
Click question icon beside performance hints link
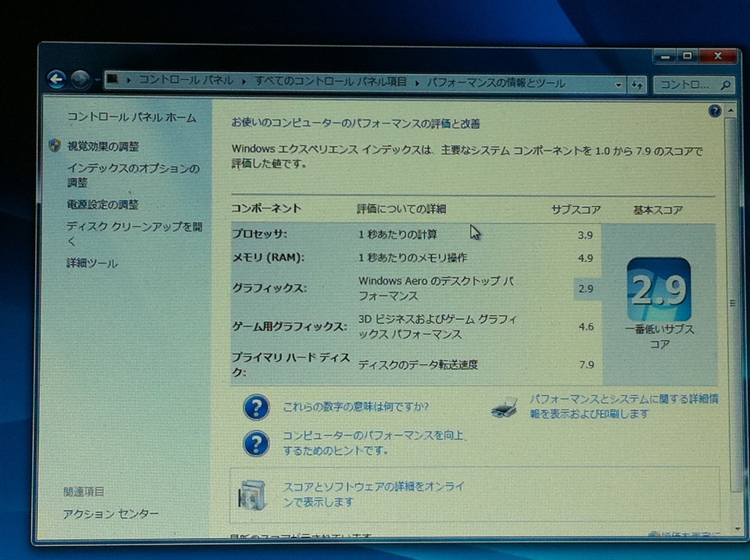coord(256,444)
